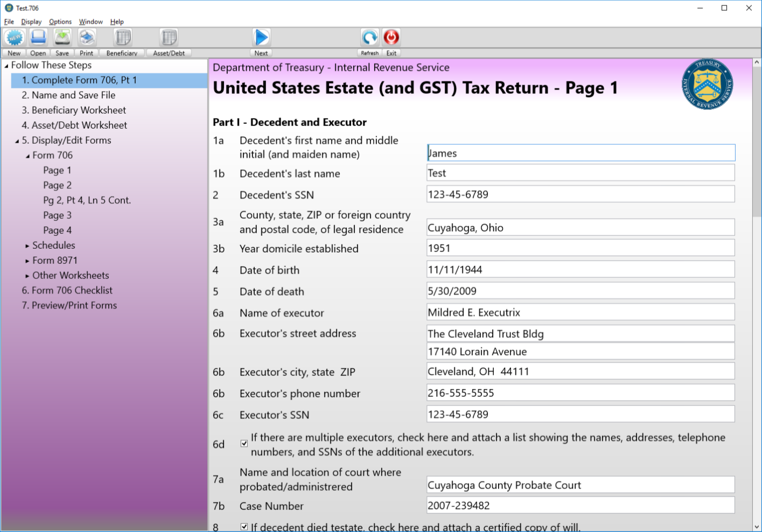Image resolution: width=762 pixels, height=532 pixels.
Task: Click the Print toolbar icon
Action: coord(87,37)
